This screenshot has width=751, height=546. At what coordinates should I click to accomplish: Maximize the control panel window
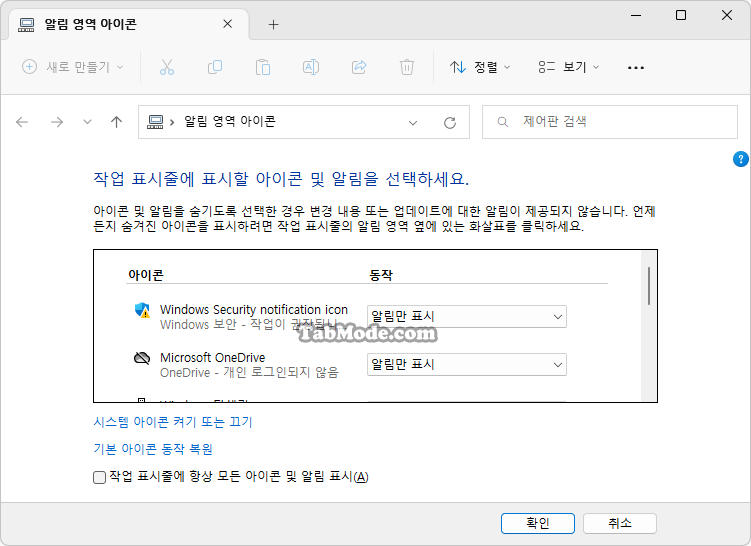click(681, 15)
